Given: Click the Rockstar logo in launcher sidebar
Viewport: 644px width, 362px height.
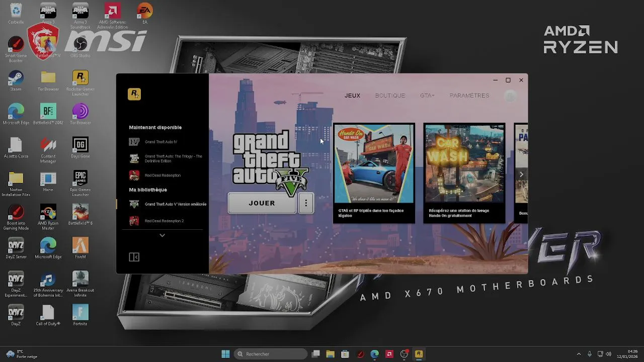Looking at the screenshot, I should tap(134, 94).
